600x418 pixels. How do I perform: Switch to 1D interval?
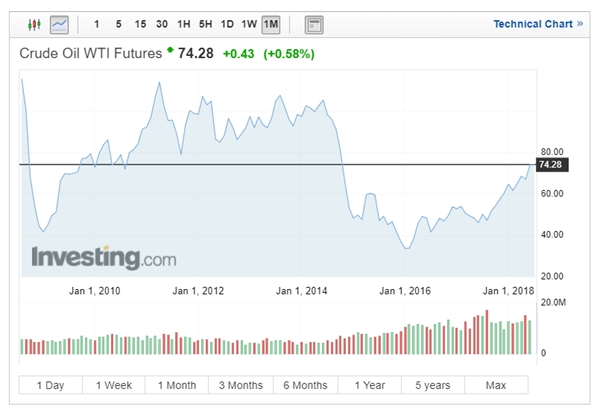pyautogui.click(x=228, y=23)
